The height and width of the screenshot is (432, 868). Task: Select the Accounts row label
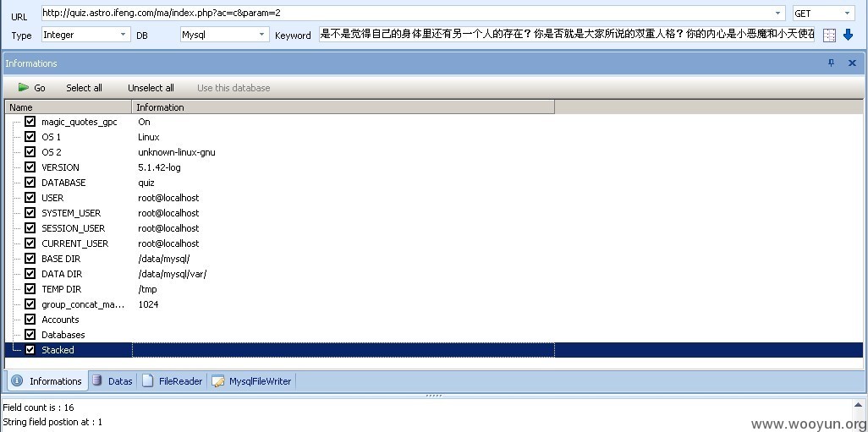[60, 320]
